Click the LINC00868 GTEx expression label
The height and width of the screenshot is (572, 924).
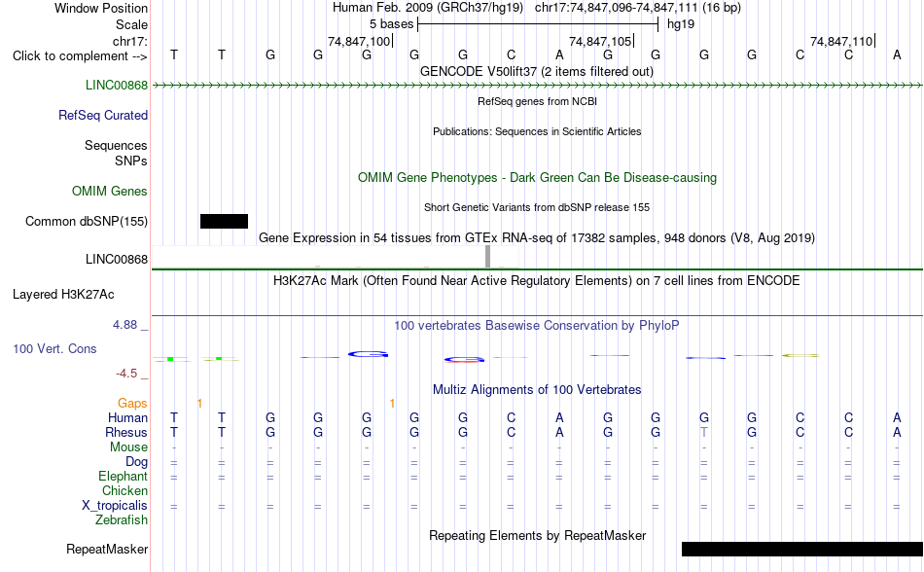click(117, 259)
